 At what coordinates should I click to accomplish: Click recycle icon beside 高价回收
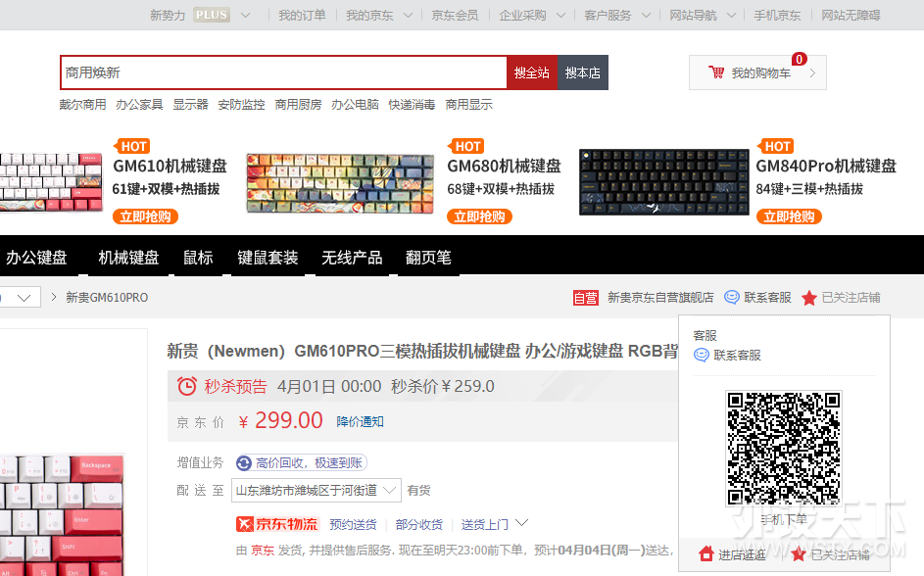coord(244,463)
